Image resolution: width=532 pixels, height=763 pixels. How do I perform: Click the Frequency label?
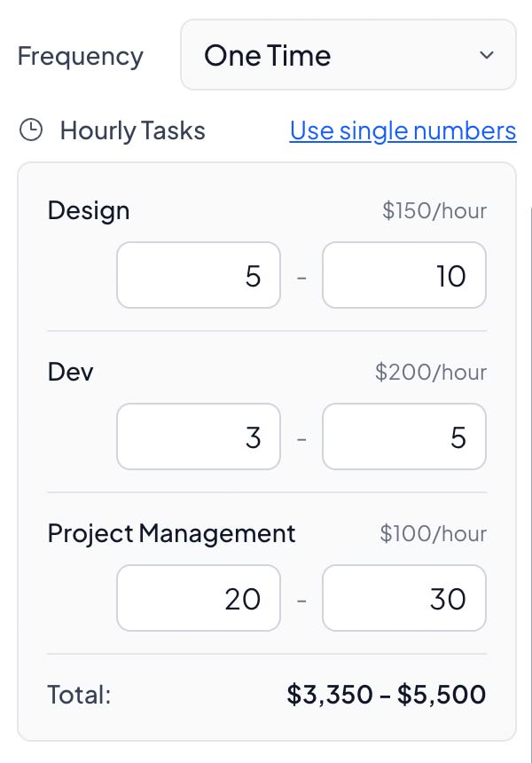pyautogui.click(x=81, y=55)
